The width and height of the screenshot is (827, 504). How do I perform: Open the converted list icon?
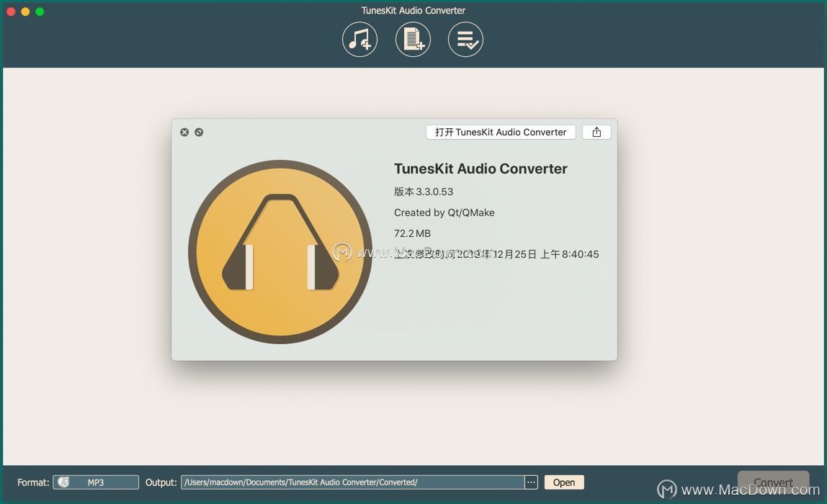[x=465, y=40]
